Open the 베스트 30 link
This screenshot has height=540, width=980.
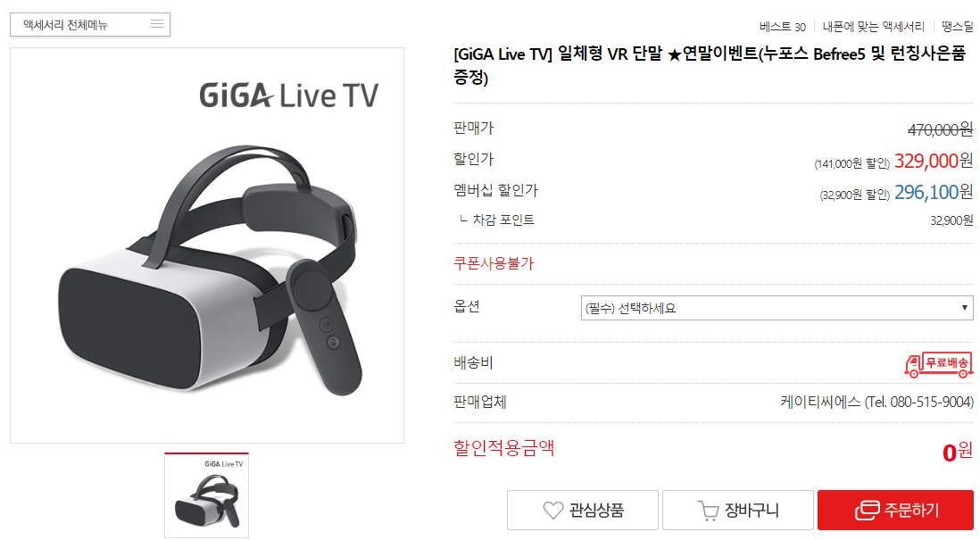click(x=783, y=27)
